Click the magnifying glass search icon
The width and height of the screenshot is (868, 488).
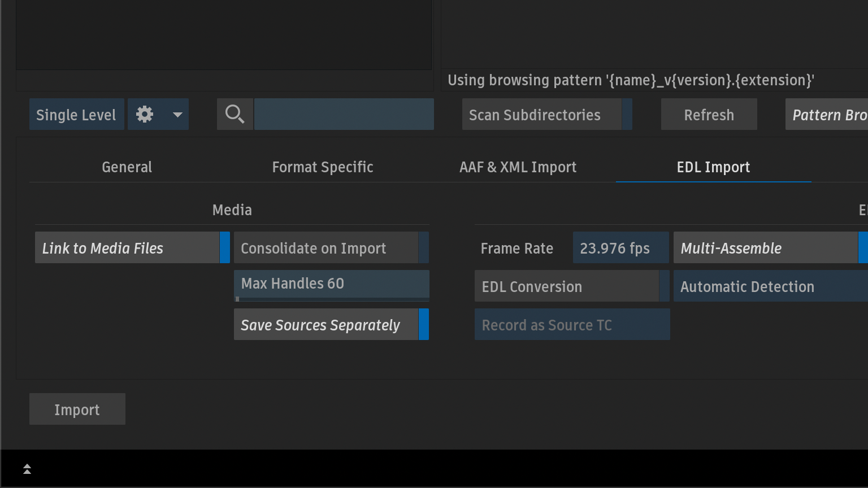click(235, 115)
